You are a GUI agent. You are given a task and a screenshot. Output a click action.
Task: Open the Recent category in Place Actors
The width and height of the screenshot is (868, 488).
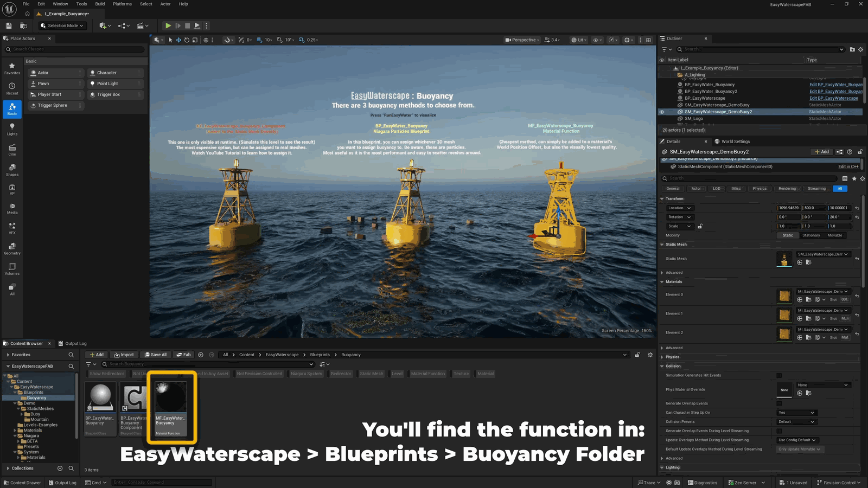pos(12,88)
